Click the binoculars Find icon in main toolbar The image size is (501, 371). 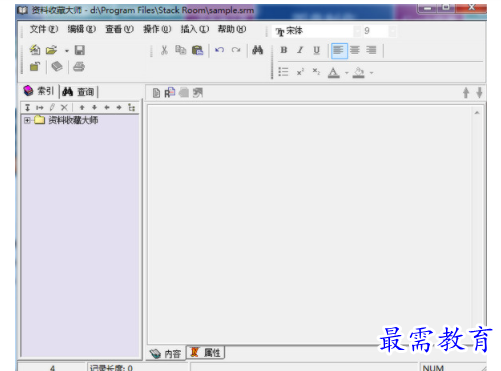[x=257, y=50]
